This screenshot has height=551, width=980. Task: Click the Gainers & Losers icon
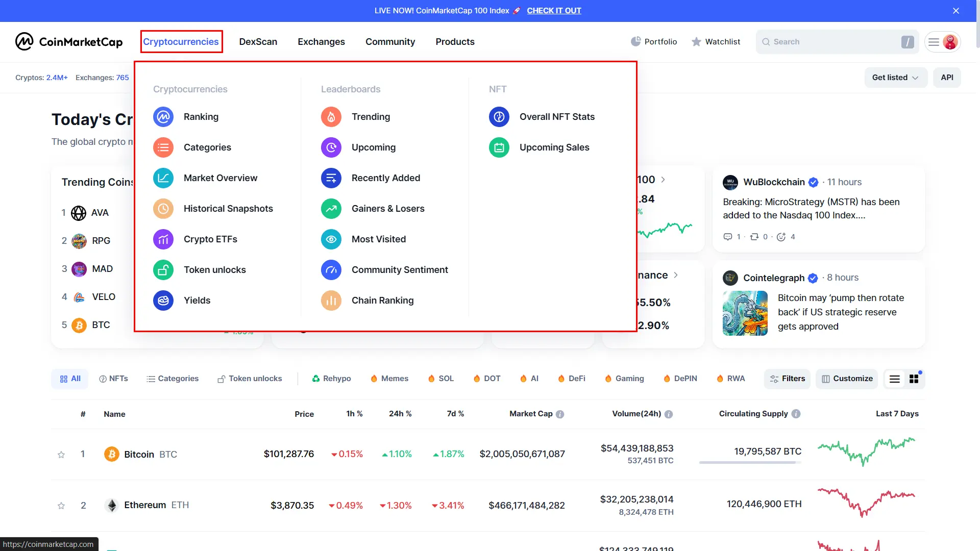point(332,209)
